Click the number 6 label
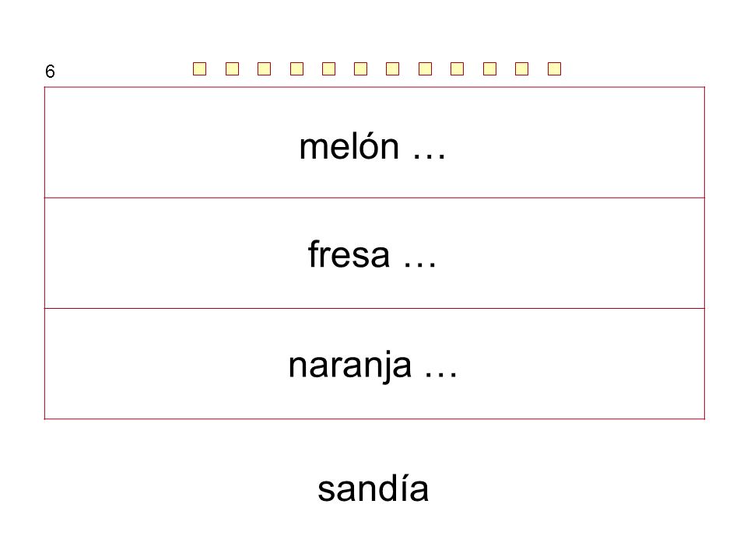 coord(50,72)
